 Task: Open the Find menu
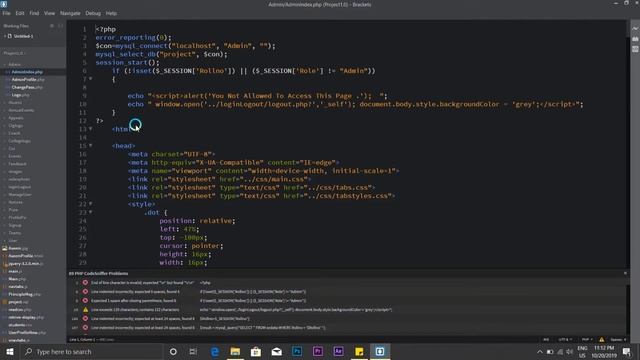(x=34, y=13)
